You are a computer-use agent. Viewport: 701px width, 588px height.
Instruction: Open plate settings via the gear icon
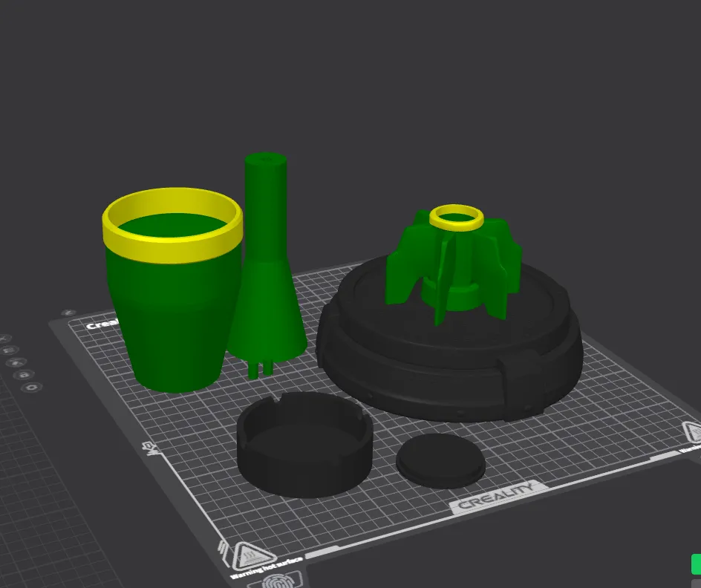(x=31, y=387)
